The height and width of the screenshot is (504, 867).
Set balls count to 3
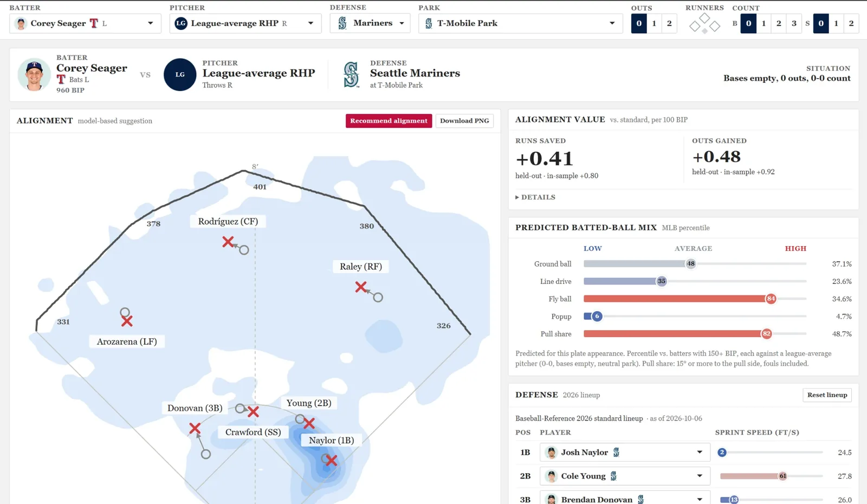pos(794,23)
